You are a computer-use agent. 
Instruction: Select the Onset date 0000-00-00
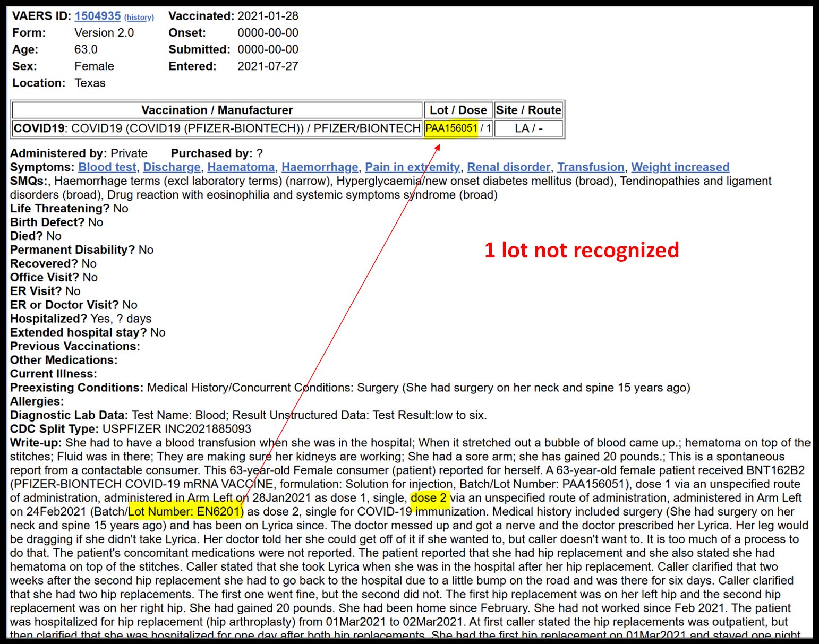268,33
